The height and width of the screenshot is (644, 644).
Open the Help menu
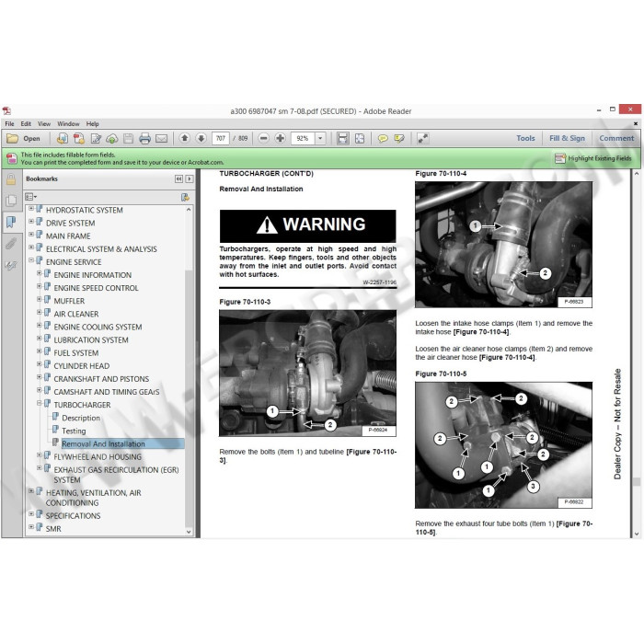[x=92, y=123]
